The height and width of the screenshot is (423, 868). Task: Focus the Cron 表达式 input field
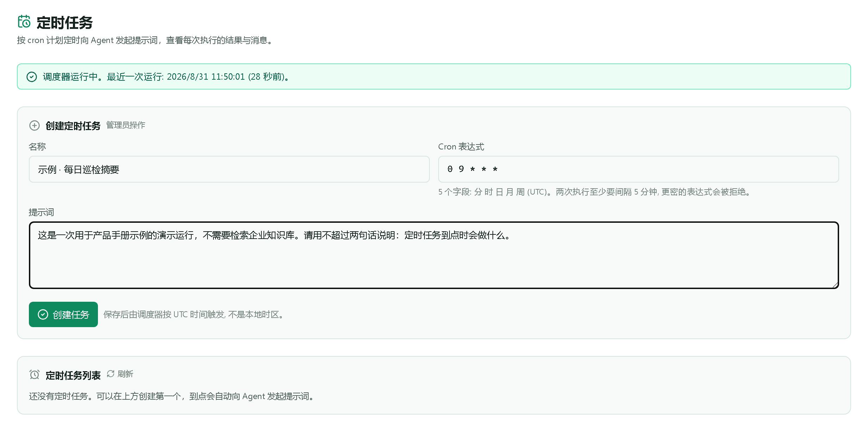[638, 169]
